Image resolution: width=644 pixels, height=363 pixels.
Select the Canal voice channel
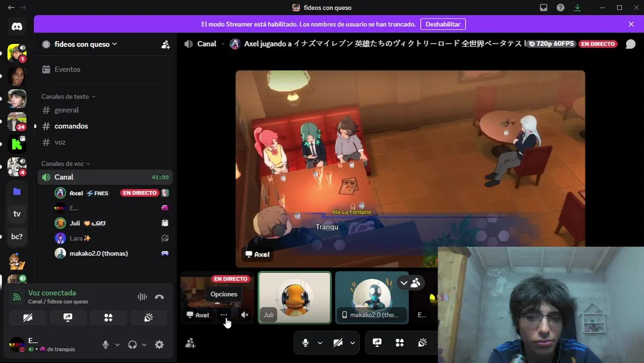(x=105, y=177)
